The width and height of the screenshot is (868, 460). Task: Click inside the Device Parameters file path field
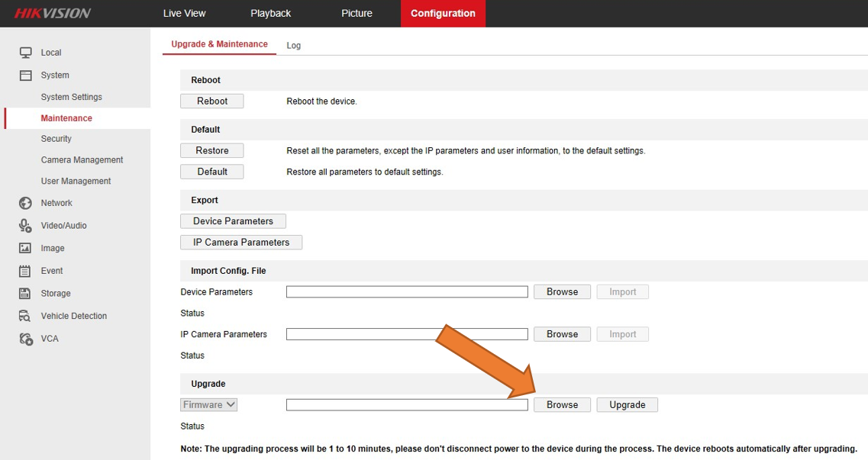click(x=406, y=291)
